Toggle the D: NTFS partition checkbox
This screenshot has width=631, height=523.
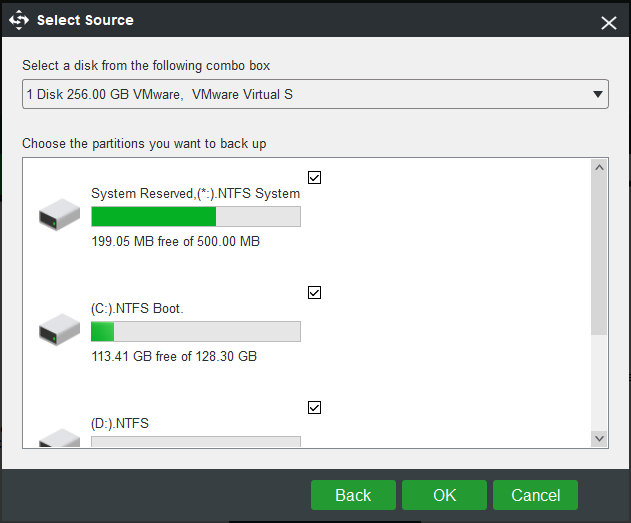tap(314, 408)
